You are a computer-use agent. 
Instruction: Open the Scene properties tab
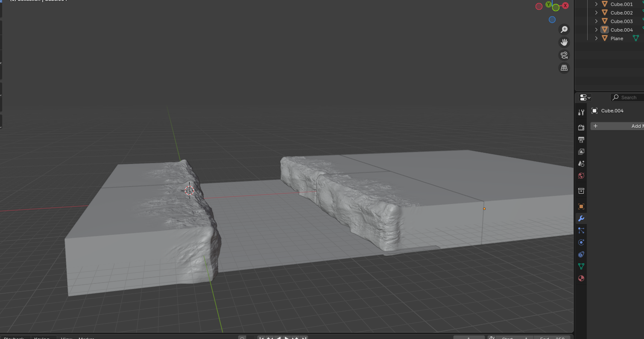pos(581,164)
